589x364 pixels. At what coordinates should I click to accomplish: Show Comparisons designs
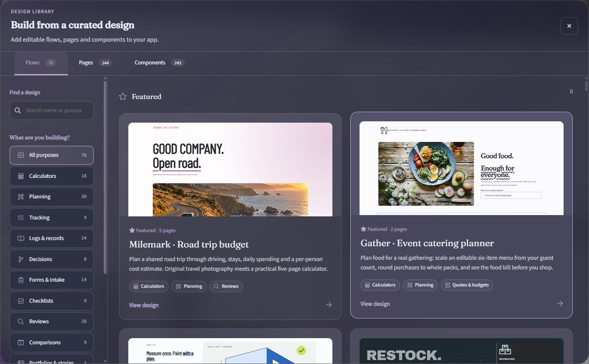coord(52,343)
